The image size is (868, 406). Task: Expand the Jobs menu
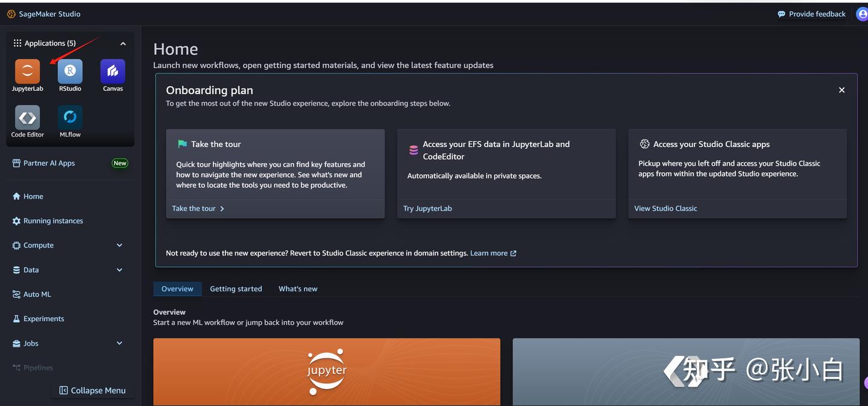click(119, 343)
